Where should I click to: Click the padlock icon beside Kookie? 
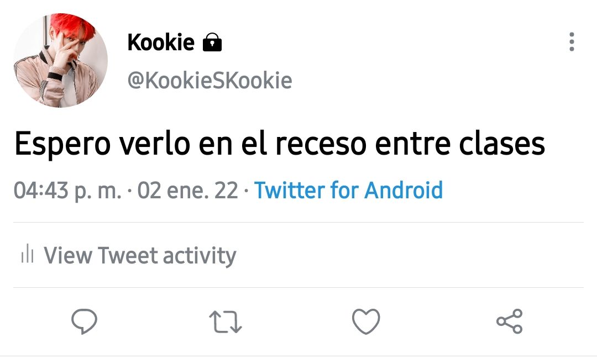pos(212,42)
